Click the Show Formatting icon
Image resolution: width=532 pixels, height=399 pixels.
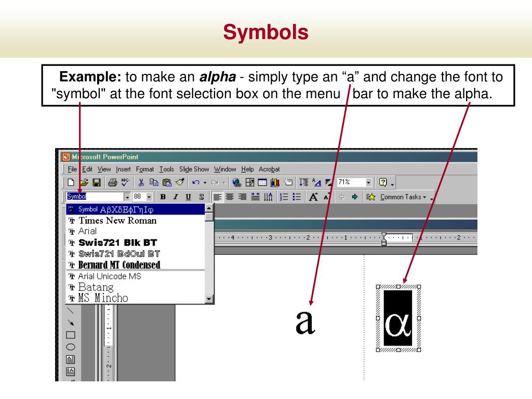316,182
